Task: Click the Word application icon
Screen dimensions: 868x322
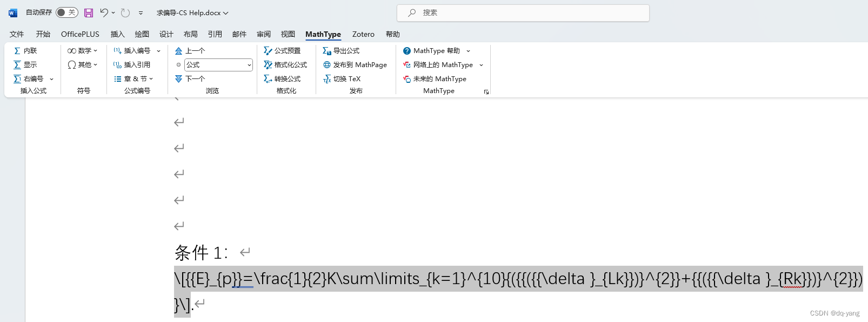Action: (x=13, y=12)
